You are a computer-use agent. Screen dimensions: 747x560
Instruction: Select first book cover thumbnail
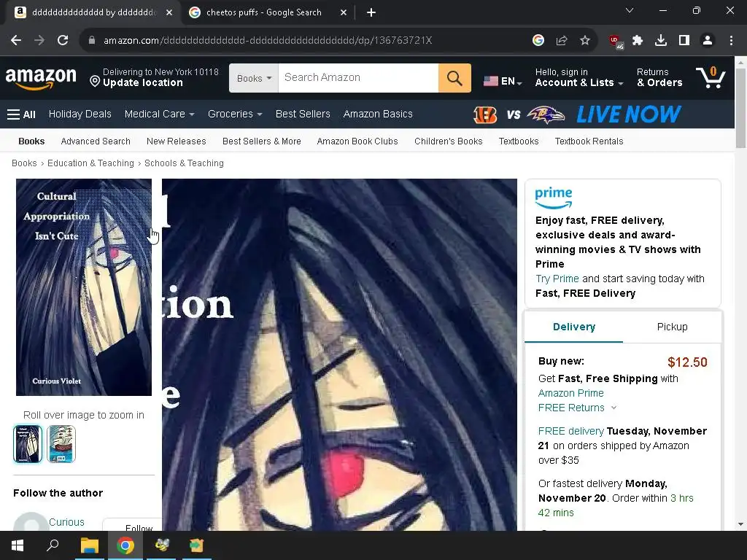28,444
